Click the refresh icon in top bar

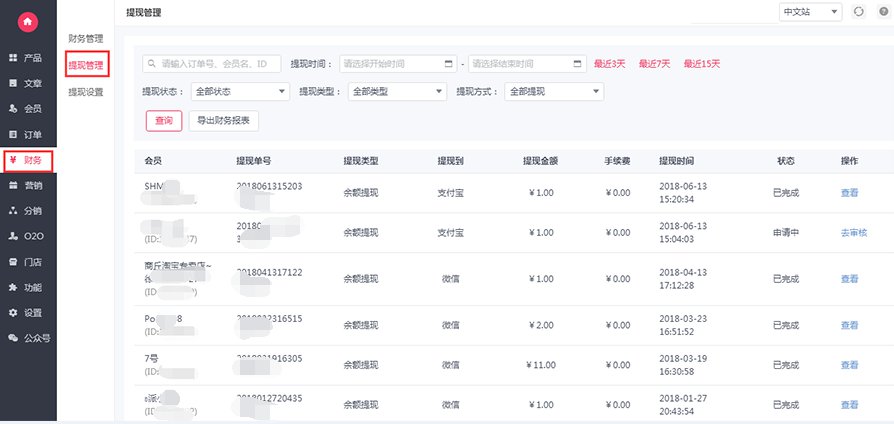pos(858,12)
